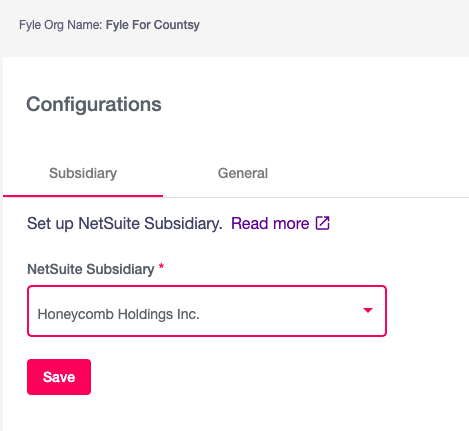Click the gray header bar background

tap(333, 27)
